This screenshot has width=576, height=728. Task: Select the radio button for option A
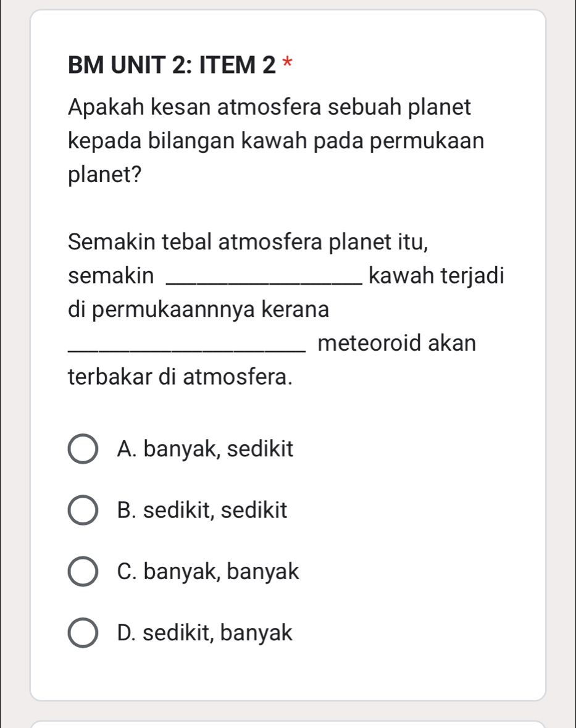point(83,449)
